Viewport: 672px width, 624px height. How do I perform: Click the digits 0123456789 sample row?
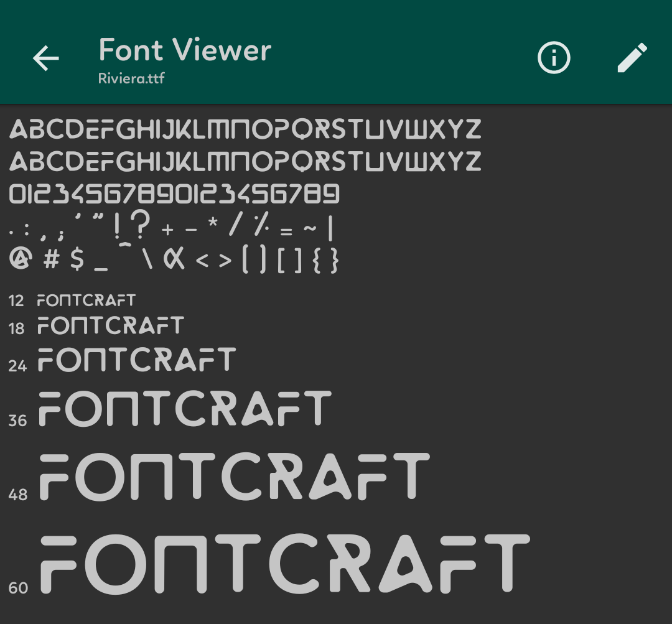[x=174, y=193]
